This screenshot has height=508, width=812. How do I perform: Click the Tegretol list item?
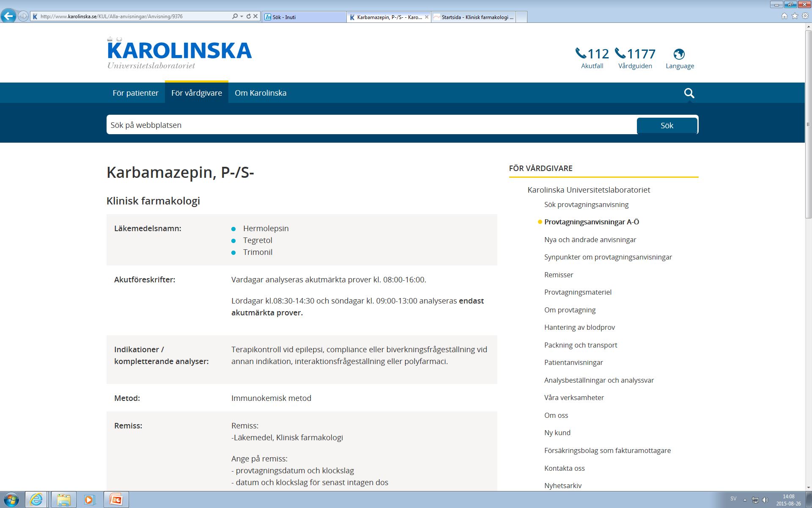pos(258,240)
